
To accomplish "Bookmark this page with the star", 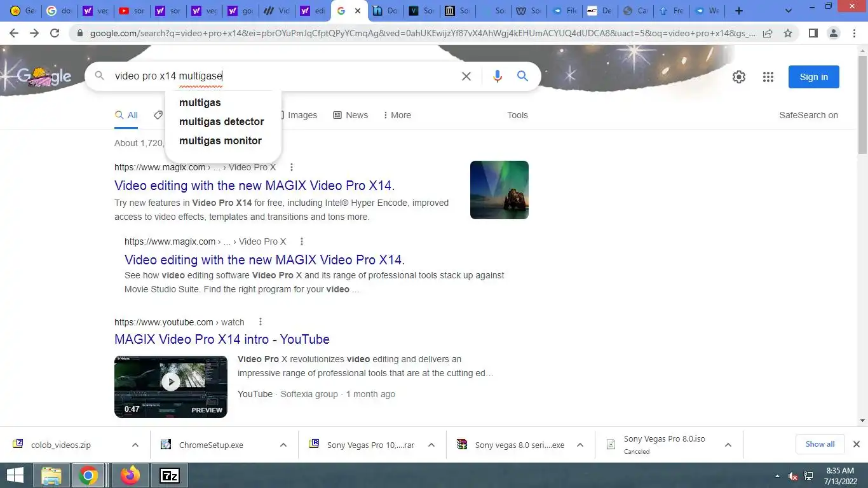I will point(788,33).
